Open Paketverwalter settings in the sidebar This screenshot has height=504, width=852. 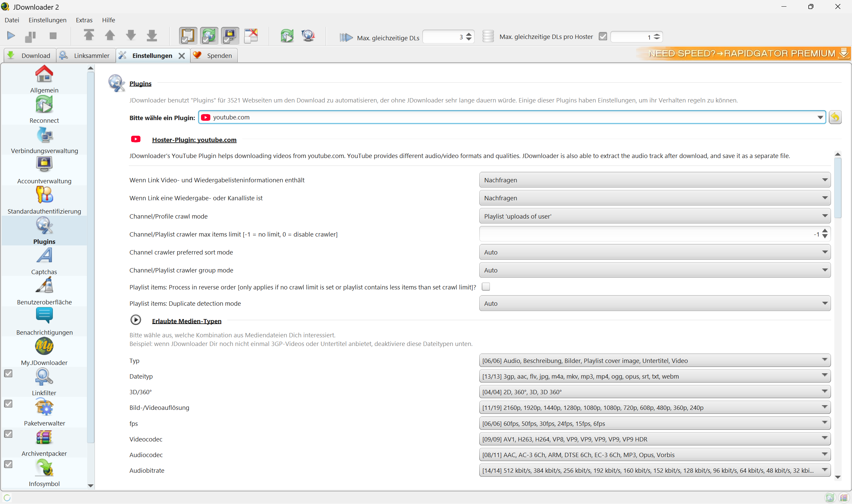[x=44, y=412]
